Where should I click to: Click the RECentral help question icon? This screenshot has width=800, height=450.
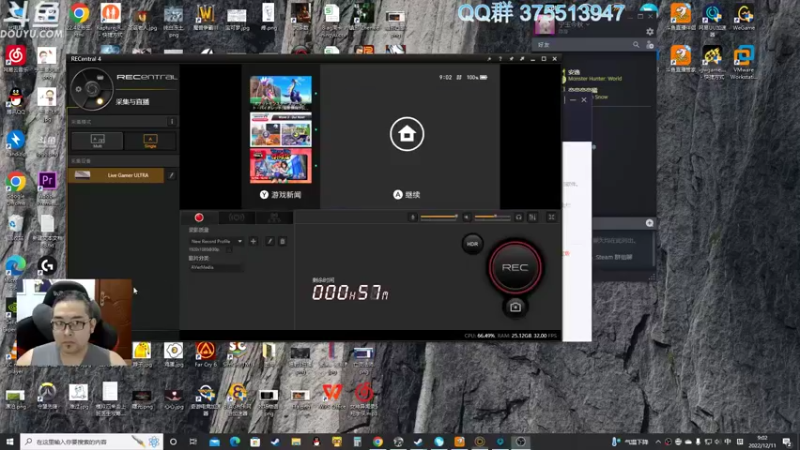500,59
